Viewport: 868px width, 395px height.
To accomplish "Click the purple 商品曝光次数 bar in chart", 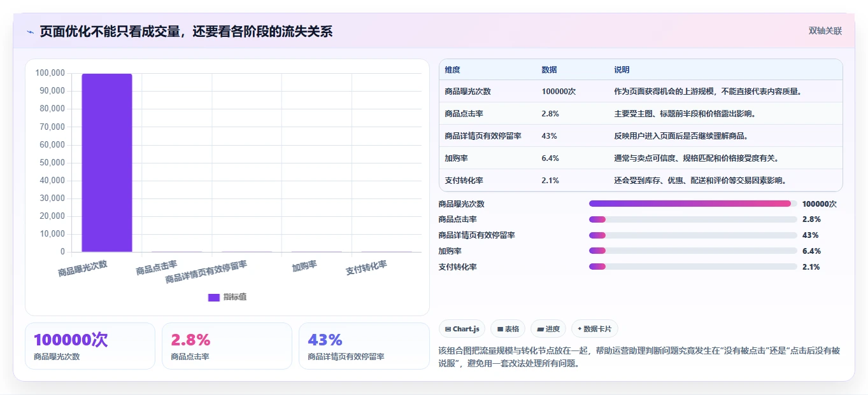I will click(x=107, y=163).
